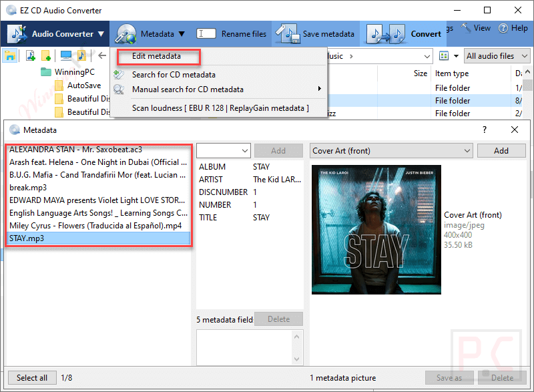534x392 pixels.
Task: Toggle the file explorer pane icon
Action: pyautogui.click(x=9, y=55)
